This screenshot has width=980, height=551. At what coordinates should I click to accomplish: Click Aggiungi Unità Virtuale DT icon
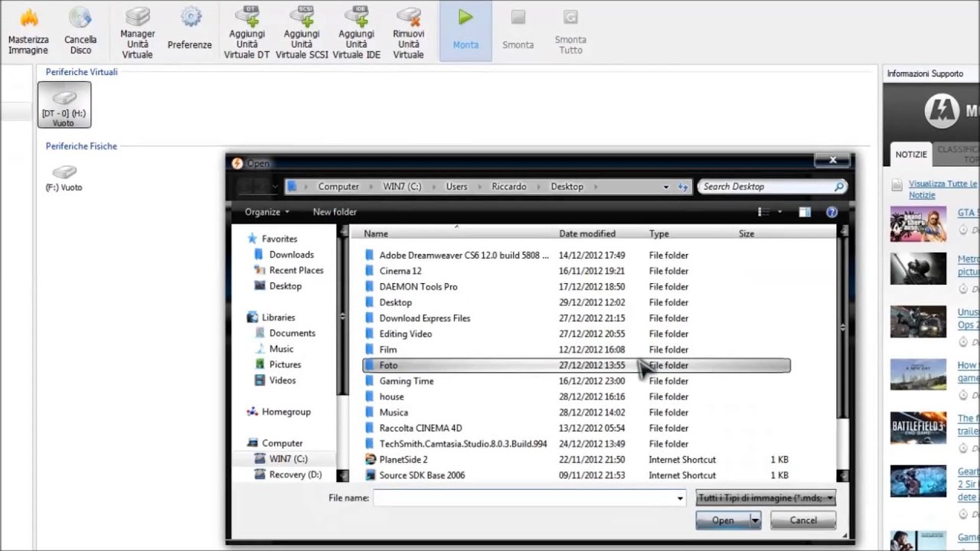[x=247, y=32]
